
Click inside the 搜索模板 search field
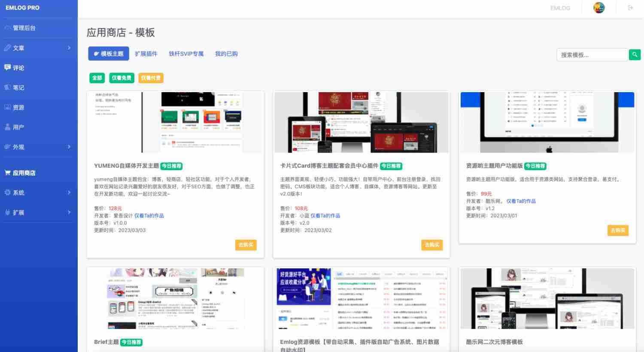[x=592, y=54]
